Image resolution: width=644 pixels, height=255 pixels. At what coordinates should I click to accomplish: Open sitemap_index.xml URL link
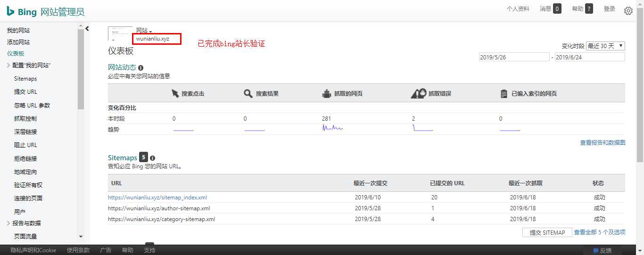pyautogui.click(x=157, y=197)
